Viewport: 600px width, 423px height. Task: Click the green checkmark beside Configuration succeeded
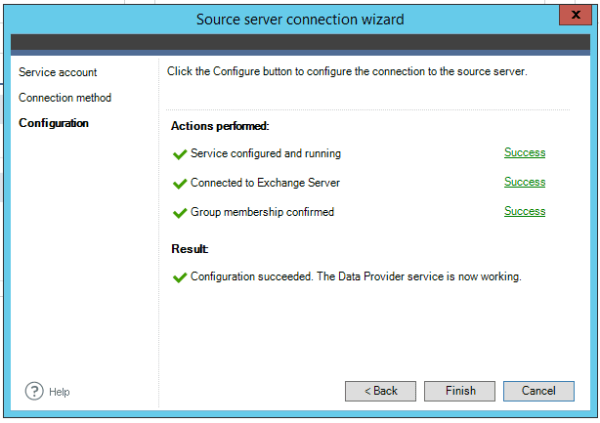[x=180, y=276]
